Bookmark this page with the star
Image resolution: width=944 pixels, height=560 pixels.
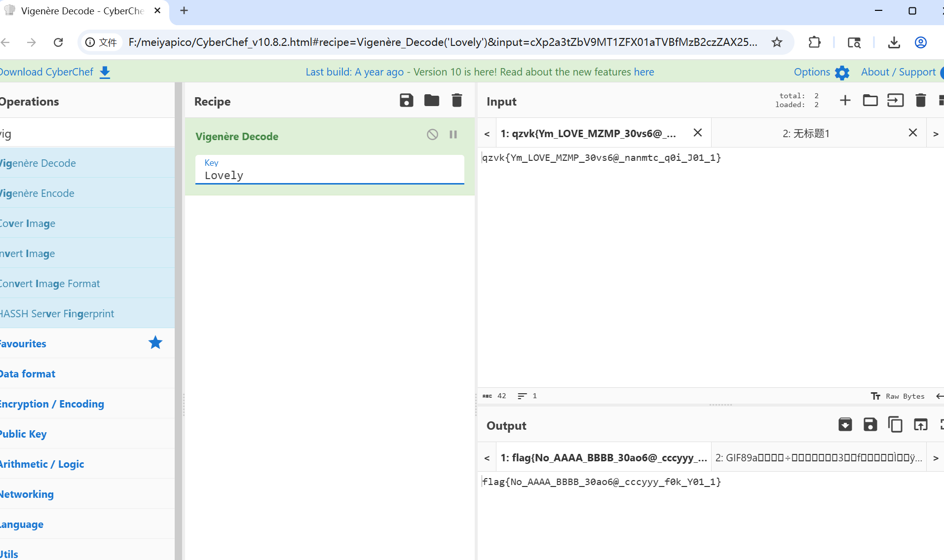[x=777, y=42]
